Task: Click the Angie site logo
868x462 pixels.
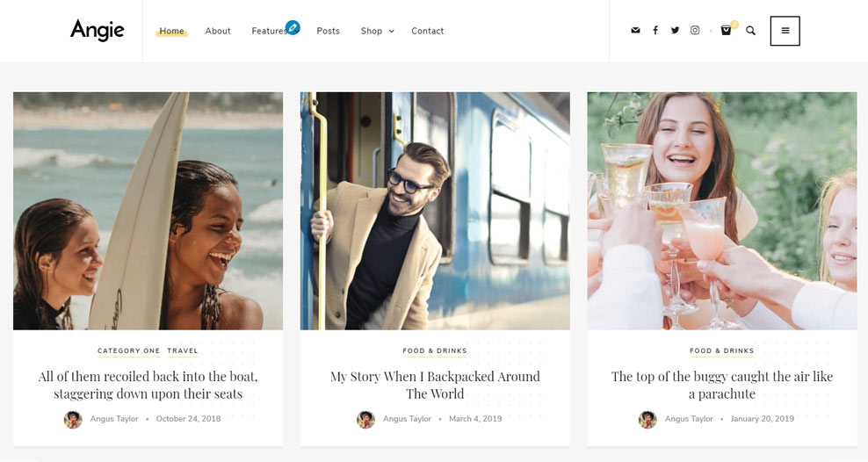Action: pyautogui.click(x=98, y=31)
